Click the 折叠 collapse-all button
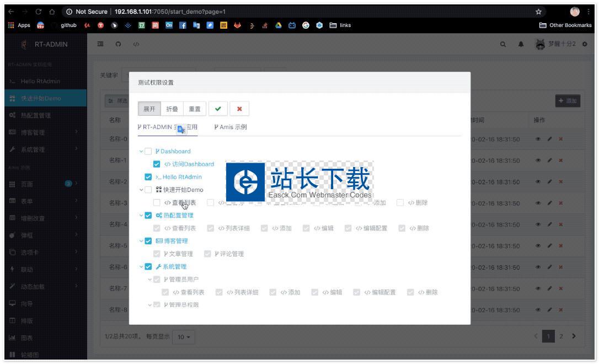Viewport: 599px width, 364px height. click(172, 109)
